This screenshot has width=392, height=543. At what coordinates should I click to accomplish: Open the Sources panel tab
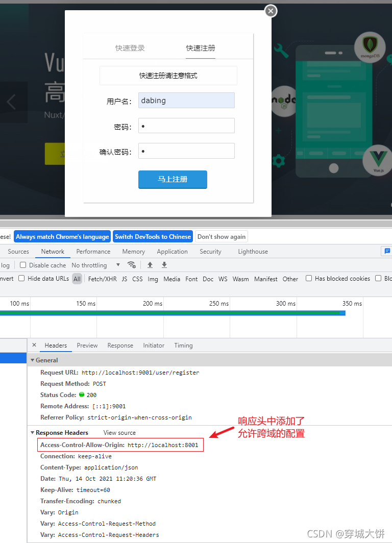pos(18,252)
